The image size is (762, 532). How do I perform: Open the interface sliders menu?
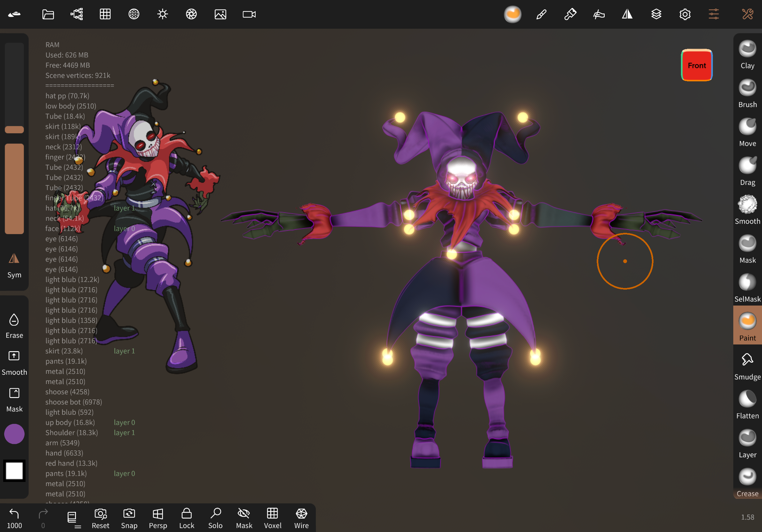point(713,14)
